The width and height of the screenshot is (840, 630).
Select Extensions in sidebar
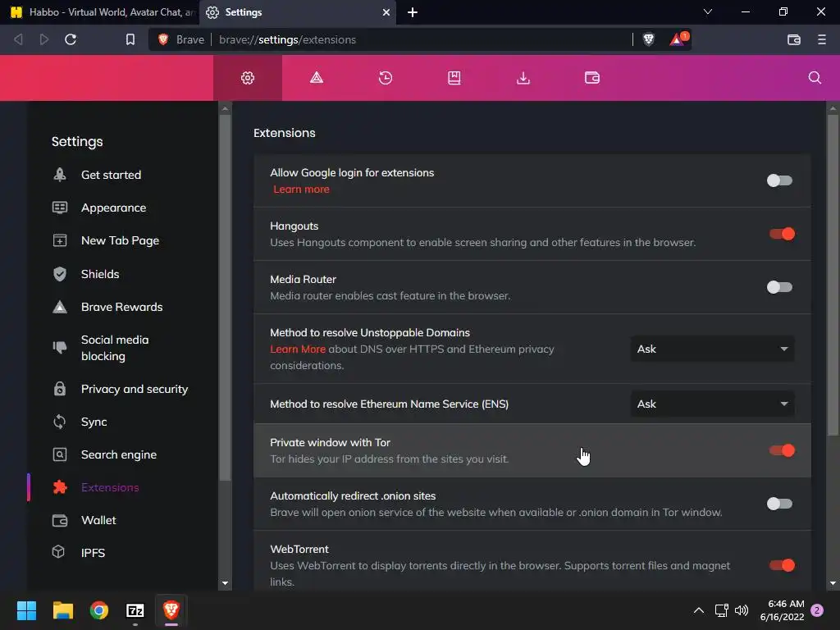(x=110, y=487)
